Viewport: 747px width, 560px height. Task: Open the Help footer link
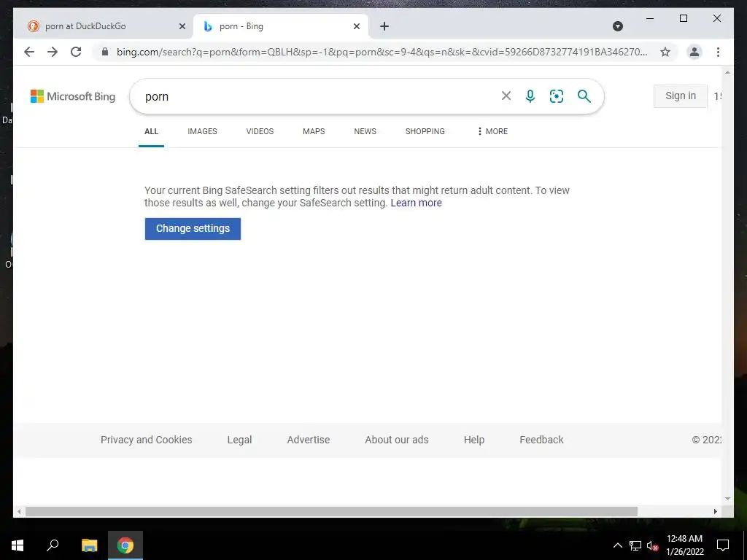pyautogui.click(x=474, y=440)
